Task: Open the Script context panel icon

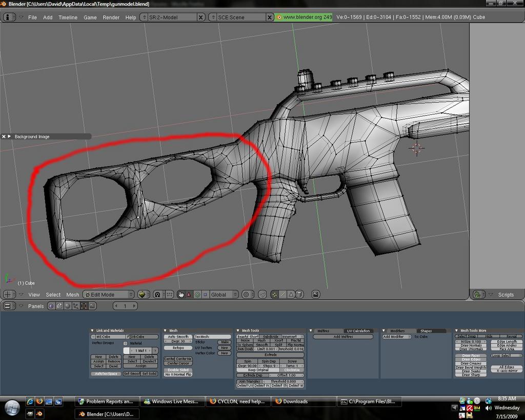Action: pos(59,306)
